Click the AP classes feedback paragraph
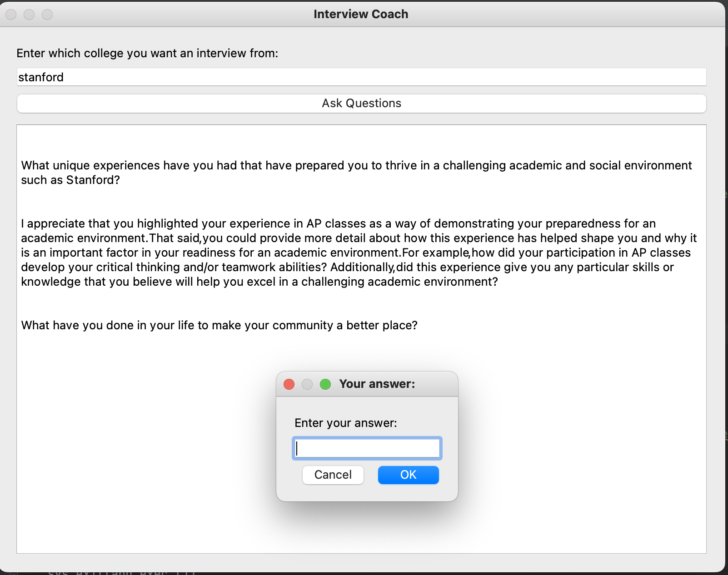This screenshot has height=575, width=728. click(359, 253)
